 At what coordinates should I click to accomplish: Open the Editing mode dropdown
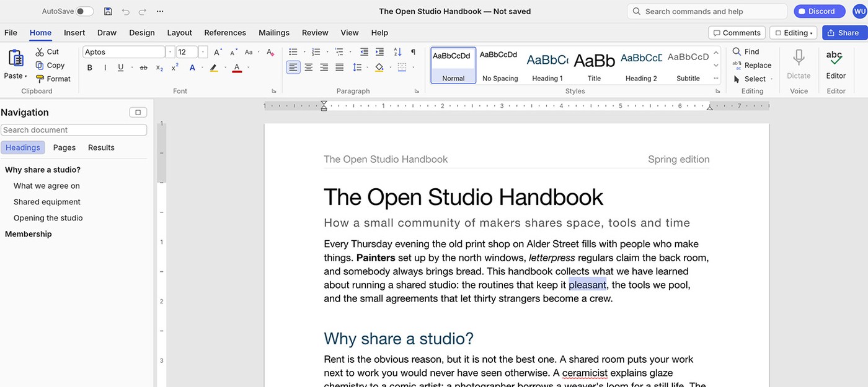794,33
